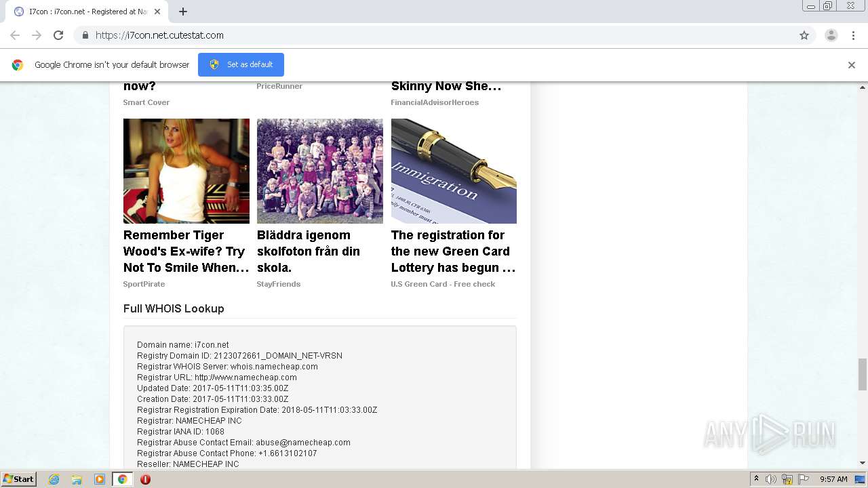Click the scrollbar down arrow

coord(863,464)
